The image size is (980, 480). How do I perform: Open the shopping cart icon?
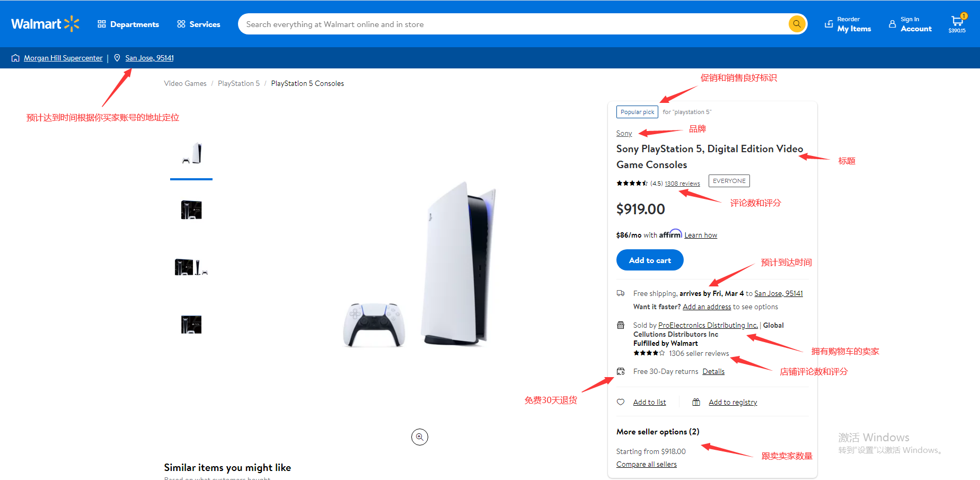coord(957,20)
